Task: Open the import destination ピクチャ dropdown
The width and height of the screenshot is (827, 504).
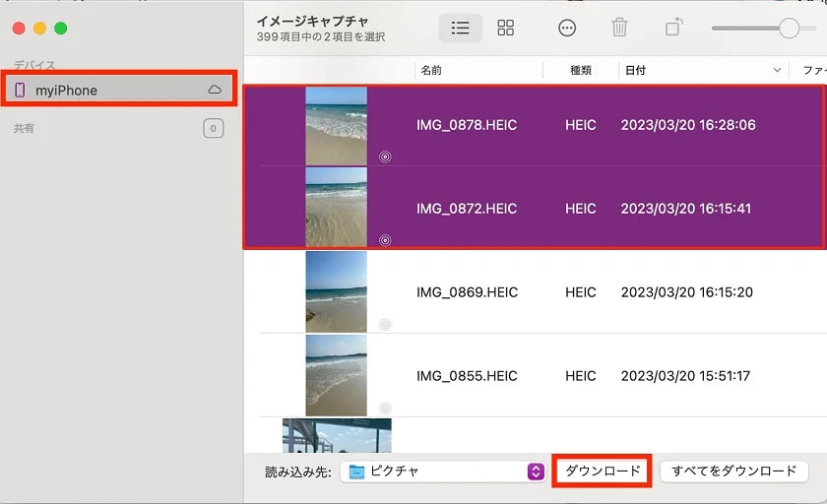Action: point(442,472)
